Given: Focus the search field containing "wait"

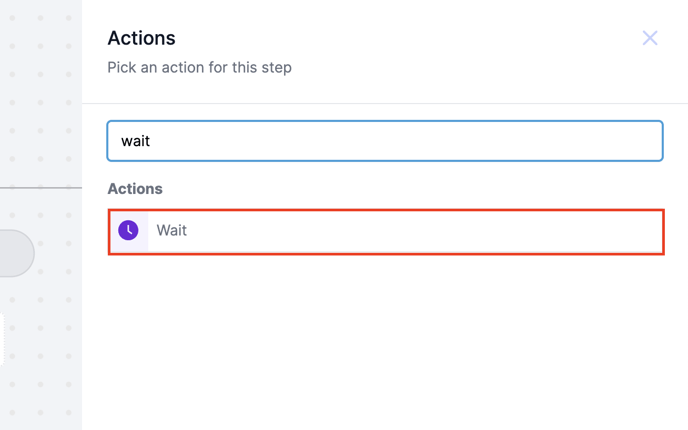Looking at the screenshot, I should (x=385, y=141).
